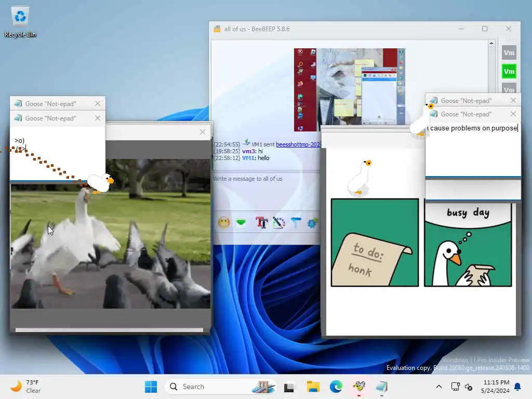The image size is (532, 399).
Task: Click the shared screenshot thumbnail in BeeBEEP chat
Action: pyautogui.click(x=350, y=89)
